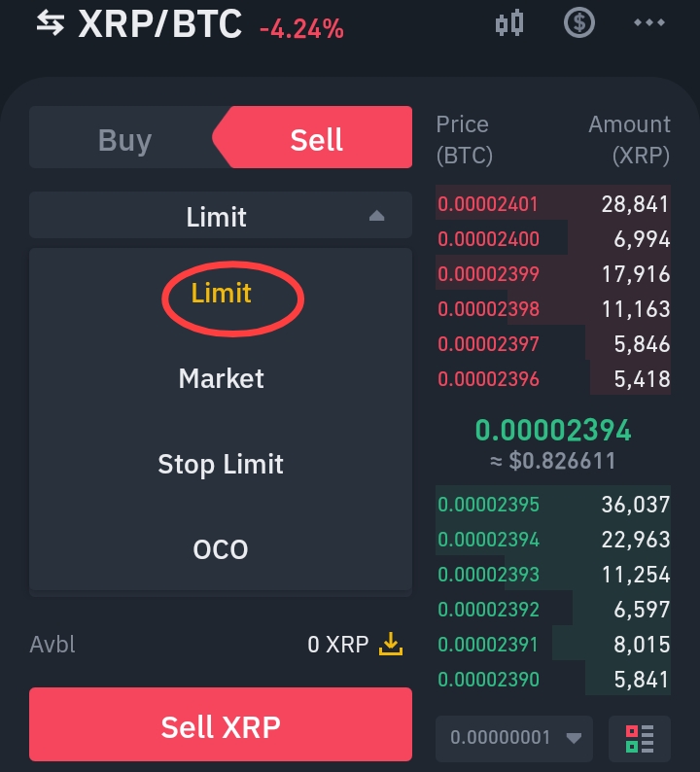The width and height of the screenshot is (700, 772).
Task: Change order book layout view icon
Action: point(639,738)
